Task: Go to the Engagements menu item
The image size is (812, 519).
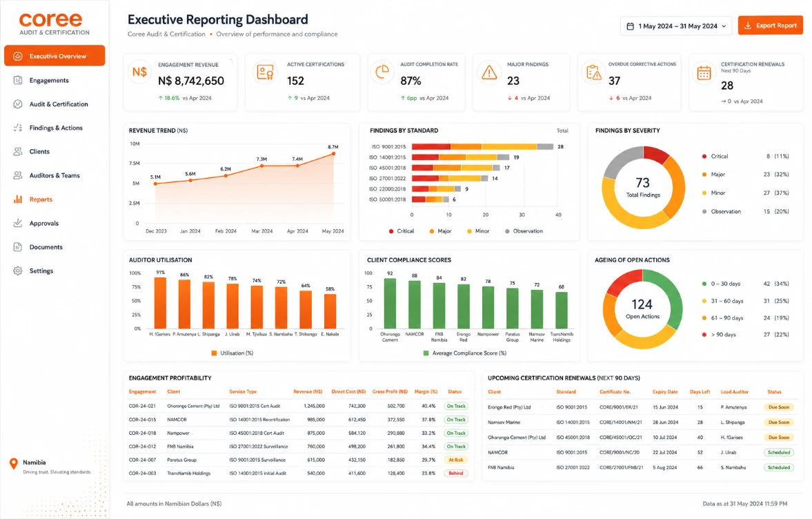Action: pos(55,80)
